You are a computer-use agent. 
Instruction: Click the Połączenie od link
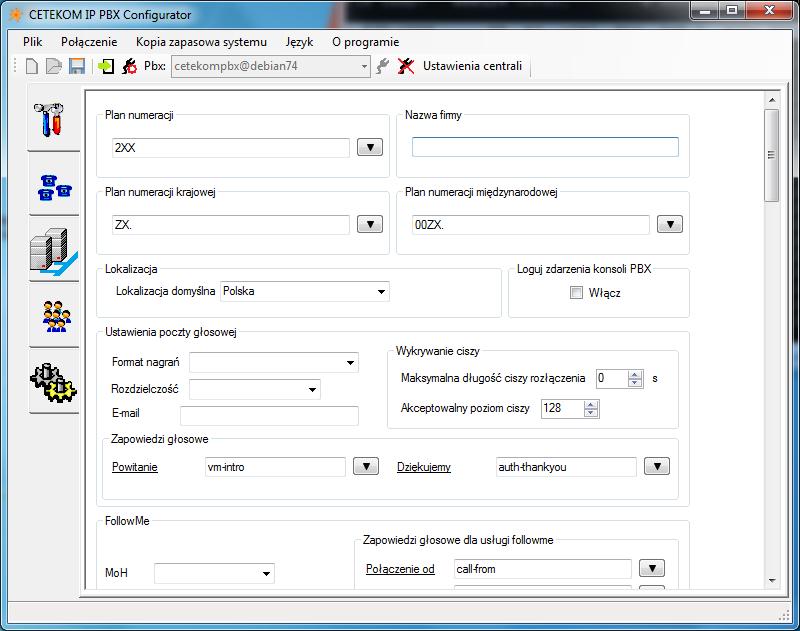click(x=400, y=569)
